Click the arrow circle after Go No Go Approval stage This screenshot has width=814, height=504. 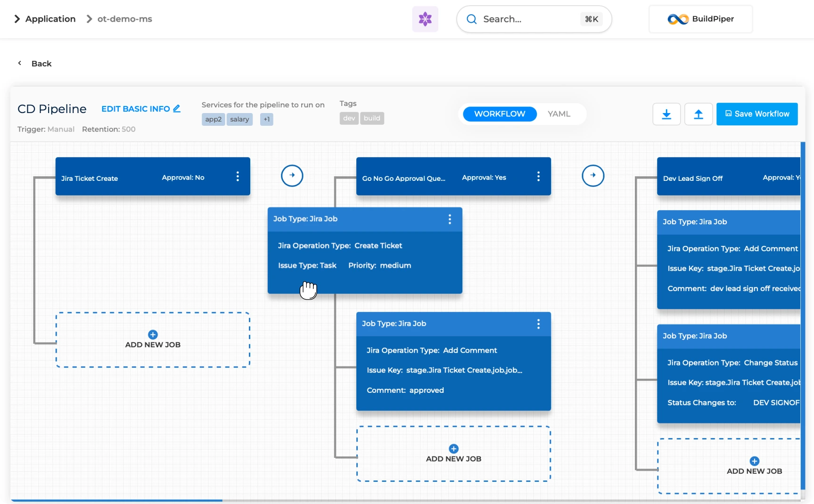click(x=593, y=175)
